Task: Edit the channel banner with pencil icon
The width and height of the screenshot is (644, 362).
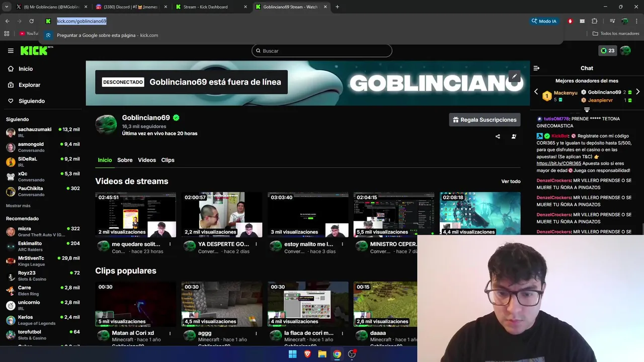Action: pos(514,76)
